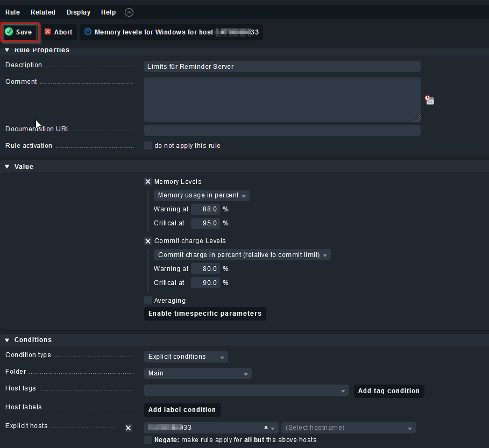Image resolution: width=489 pixels, height=448 pixels.
Task: Remove explicit hosts condition with X icon
Action: click(128, 428)
